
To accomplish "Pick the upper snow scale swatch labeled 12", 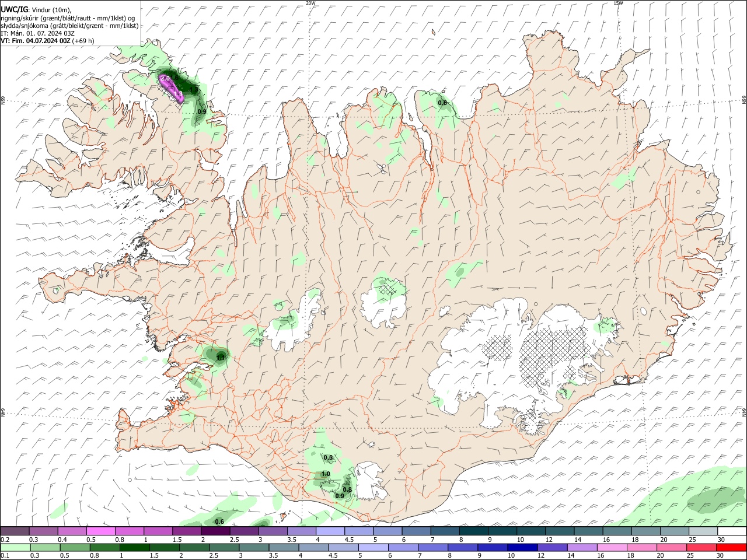I will tap(560, 531).
